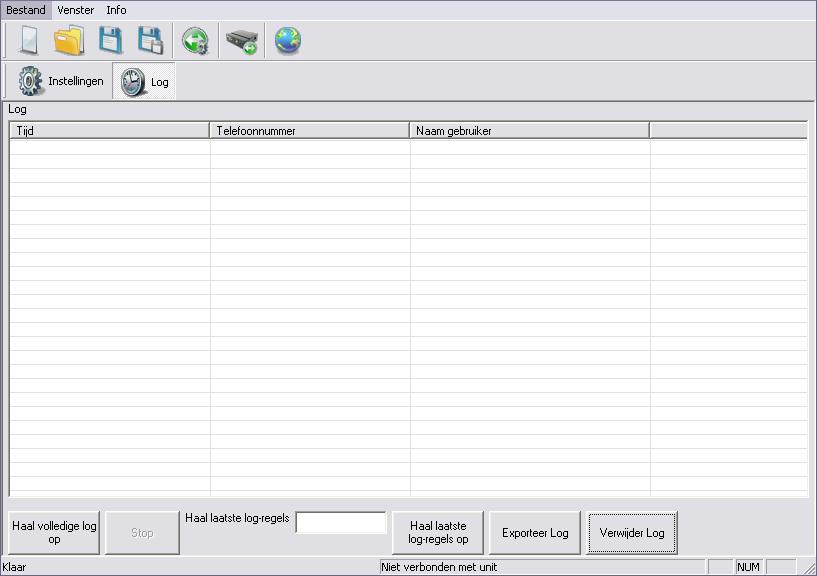
Task: Focus the Haal laatste log-regels input field
Action: point(341,523)
